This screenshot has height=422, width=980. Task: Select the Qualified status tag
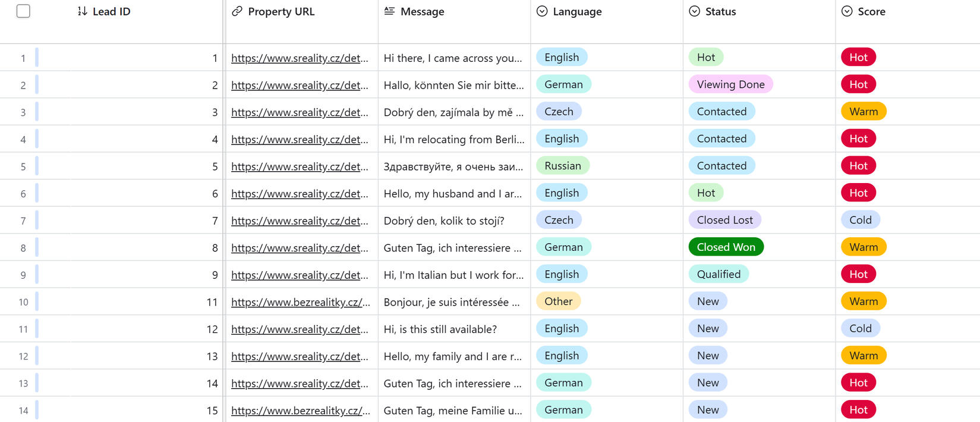point(719,274)
